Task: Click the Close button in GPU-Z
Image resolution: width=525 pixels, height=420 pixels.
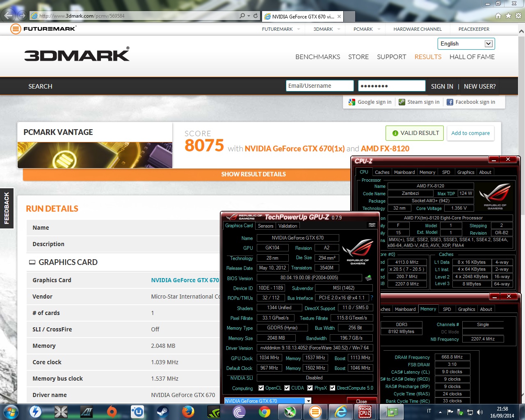Action: click(x=361, y=401)
